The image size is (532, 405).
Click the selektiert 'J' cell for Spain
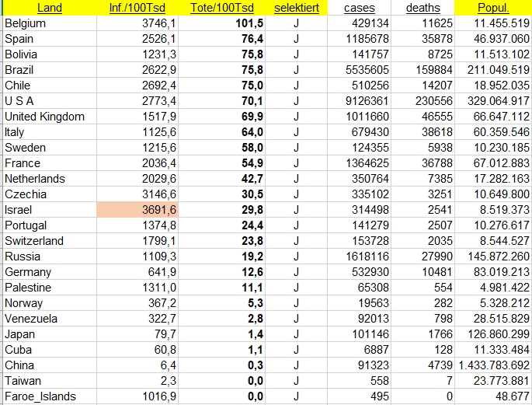pos(297,39)
